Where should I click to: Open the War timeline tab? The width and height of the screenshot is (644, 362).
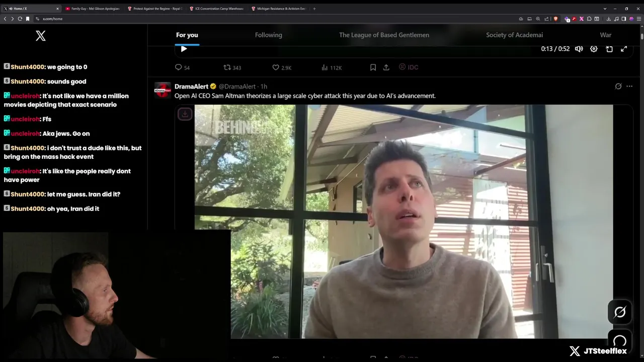coord(606,35)
